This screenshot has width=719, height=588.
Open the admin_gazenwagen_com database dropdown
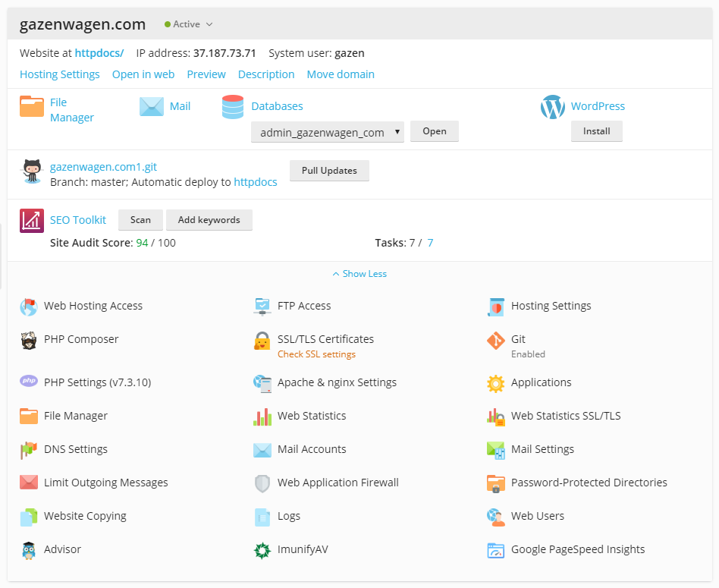click(328, 132)
